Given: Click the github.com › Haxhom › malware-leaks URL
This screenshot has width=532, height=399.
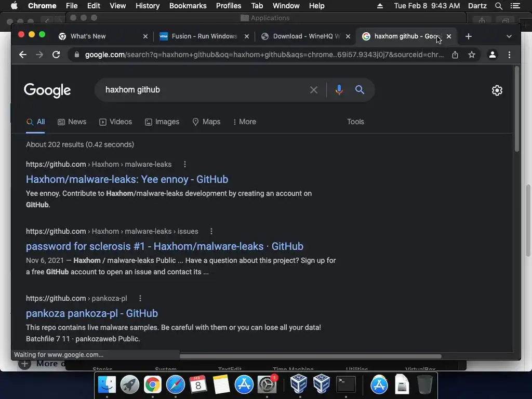Looking at the screenshot, I should coord(99,165).
